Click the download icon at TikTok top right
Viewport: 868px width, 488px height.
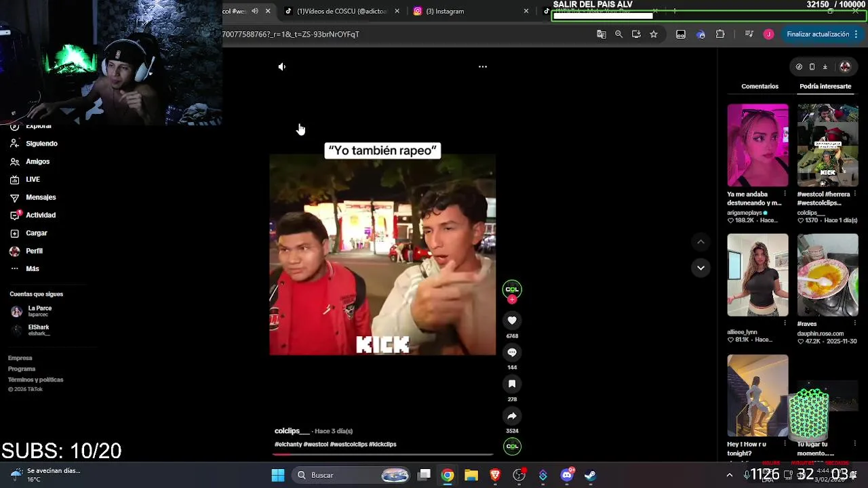pos(825,66)
